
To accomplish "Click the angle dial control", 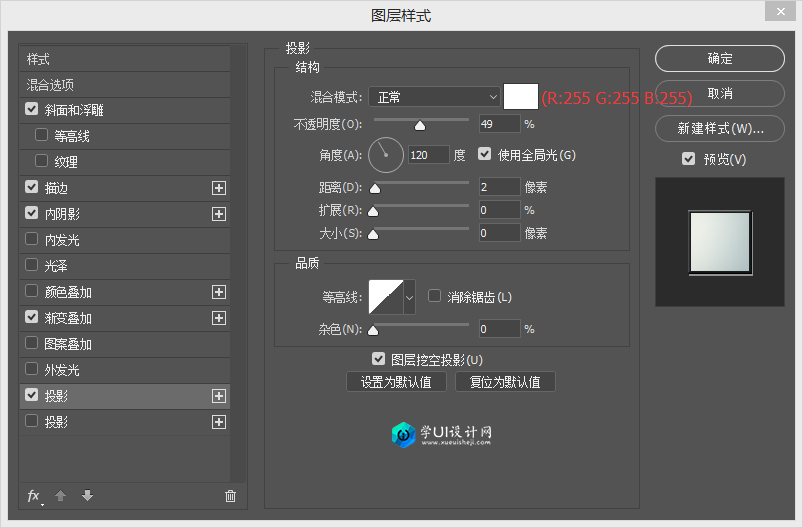I will pos(385,155).
